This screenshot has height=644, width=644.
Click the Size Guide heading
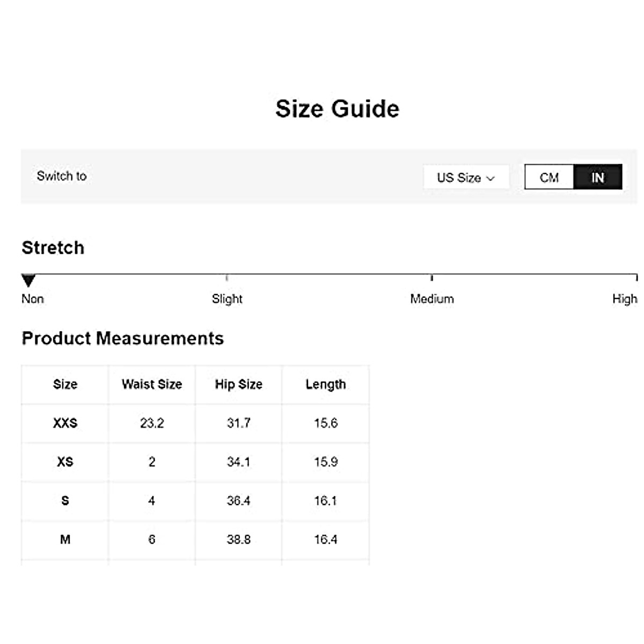tap(337, 109)
